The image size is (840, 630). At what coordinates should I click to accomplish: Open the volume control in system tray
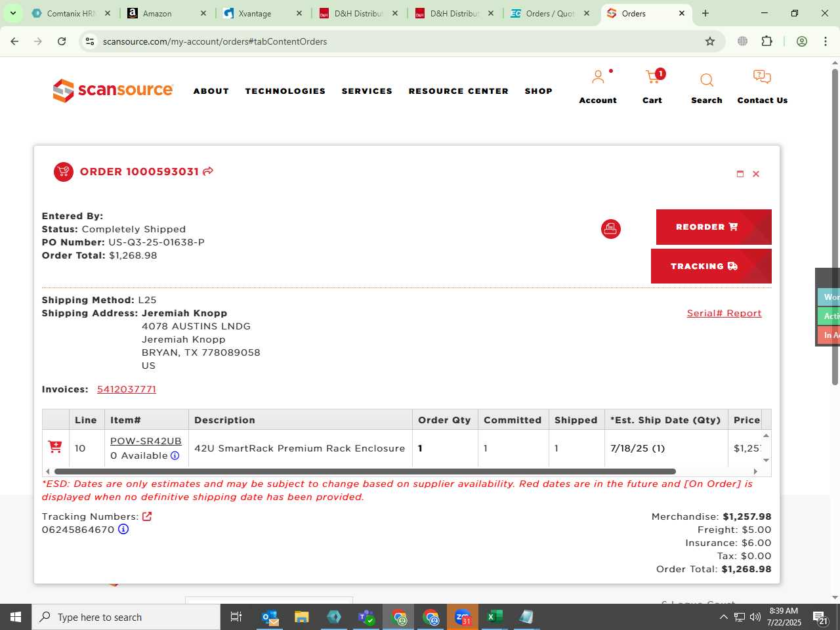755,617
